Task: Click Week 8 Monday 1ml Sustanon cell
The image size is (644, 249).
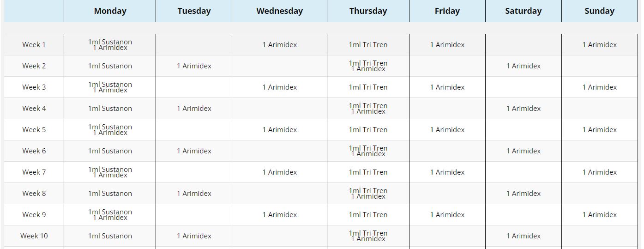Action: point(110,194)
